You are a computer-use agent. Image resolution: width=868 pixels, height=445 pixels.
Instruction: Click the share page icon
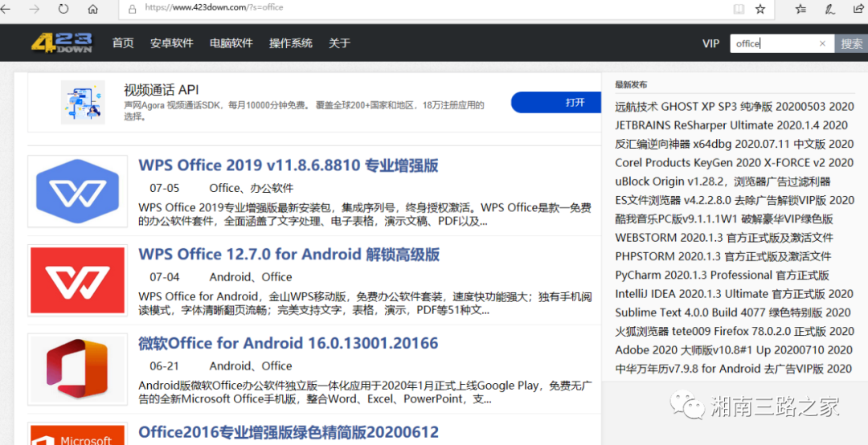tap(859, 9)
